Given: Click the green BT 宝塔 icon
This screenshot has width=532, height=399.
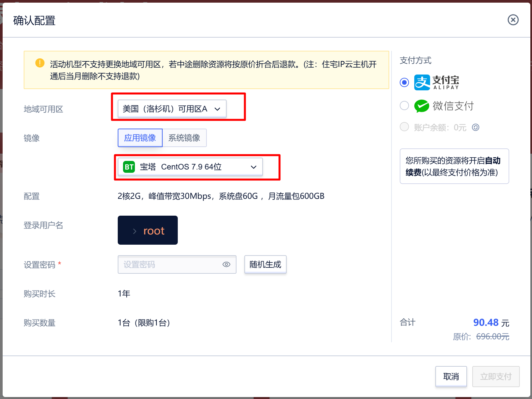Looking at the screenshot, I should pyautogui.click(x=129, y=167).
